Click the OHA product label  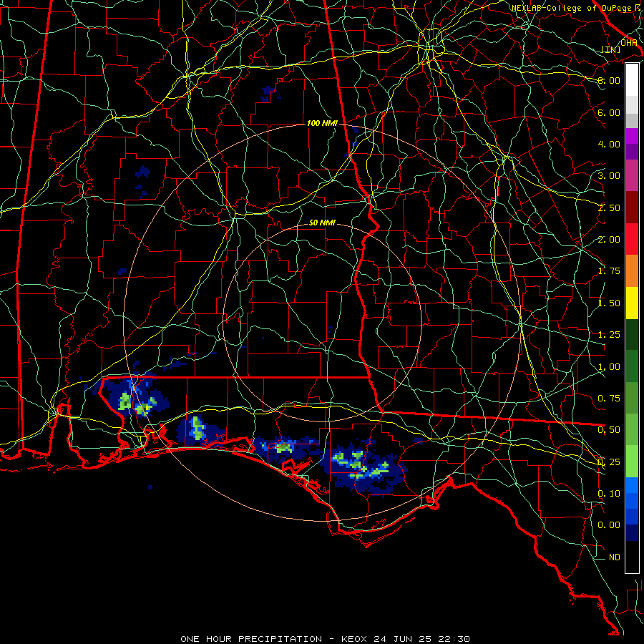tap(628, 42)
